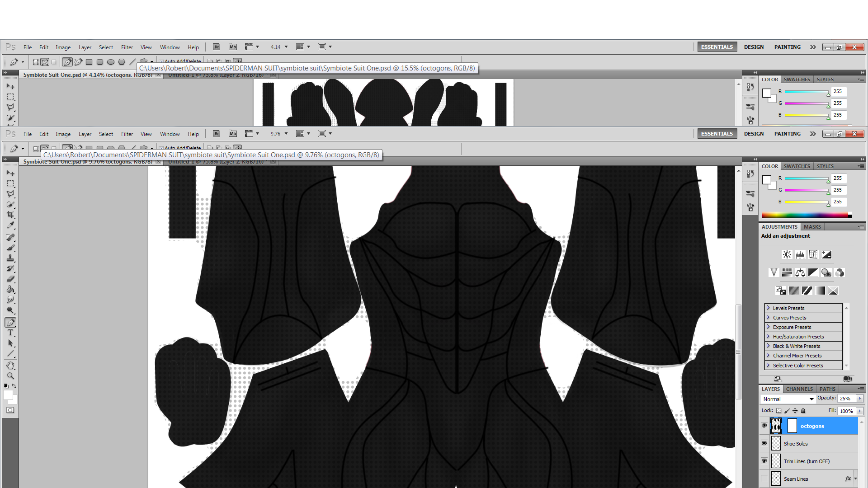Show the Seam Lines layer
868x488 pixels.
[x=764, y=479]
